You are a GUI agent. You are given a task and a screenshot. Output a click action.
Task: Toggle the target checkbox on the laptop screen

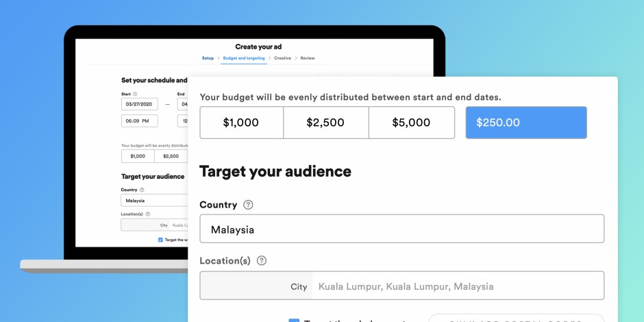160,240
